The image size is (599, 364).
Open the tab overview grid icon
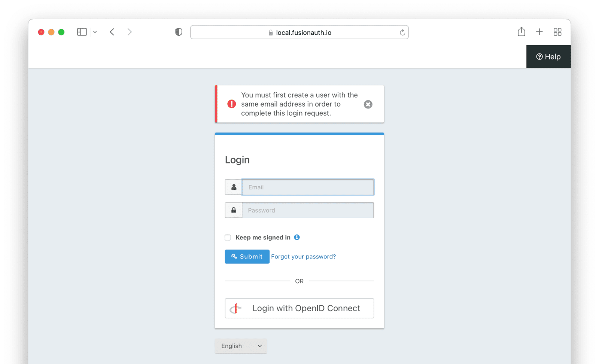pos(557,32)
